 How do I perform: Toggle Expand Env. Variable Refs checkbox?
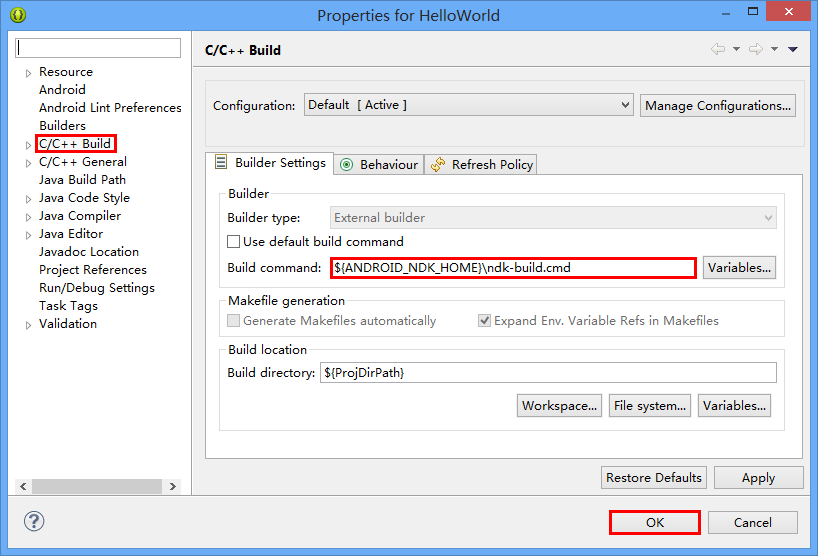pos(485,320)
